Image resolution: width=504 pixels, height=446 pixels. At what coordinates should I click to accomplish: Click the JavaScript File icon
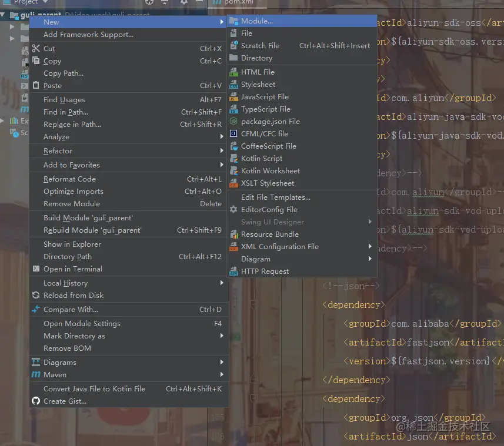[233, 97]
